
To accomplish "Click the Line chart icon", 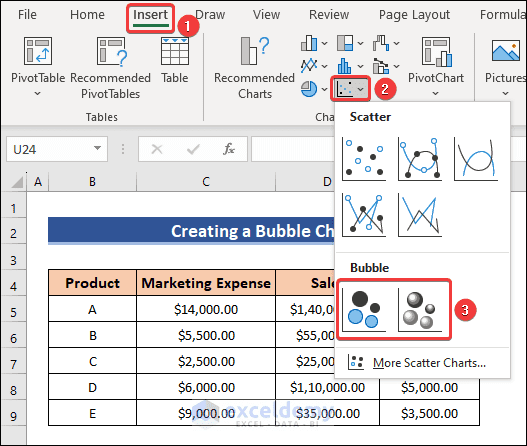I will click(309, 66).
